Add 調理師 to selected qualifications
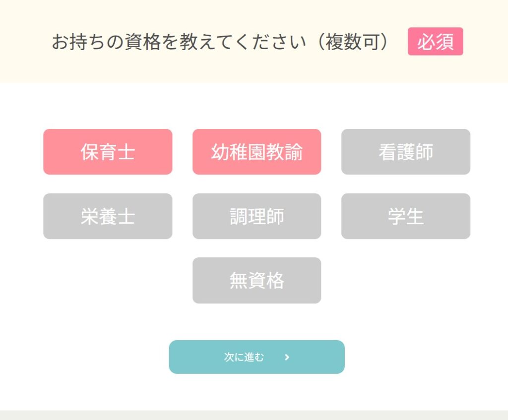Image resolution: width=508 pixels, height=420 pixels. [x=256, y=216]
